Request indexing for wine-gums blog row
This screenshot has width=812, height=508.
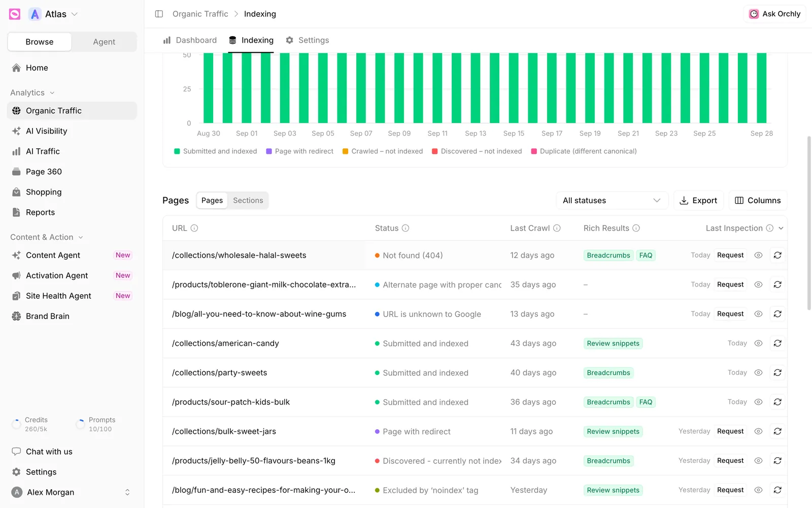pyautogui.click(x=730, y=314)
